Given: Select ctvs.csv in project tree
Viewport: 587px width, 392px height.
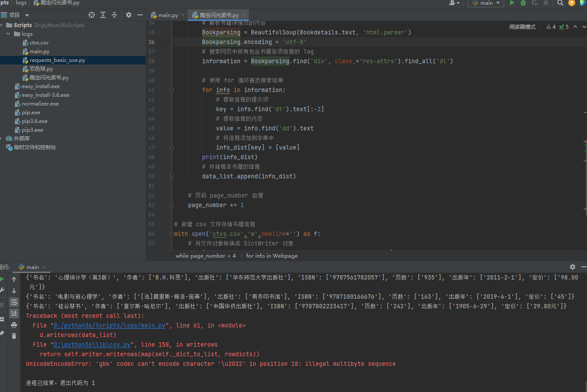Looking at the screenshot, I should (x=39, y=42).
